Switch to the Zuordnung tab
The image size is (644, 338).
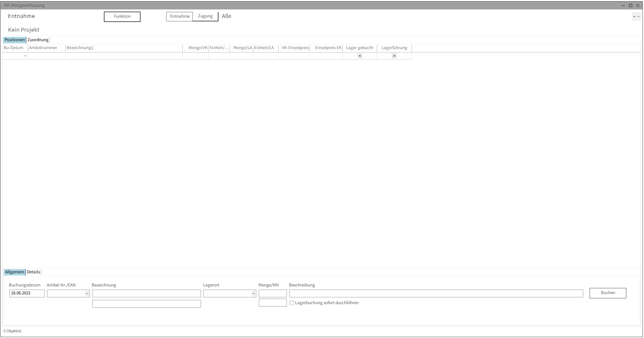(38, 40)
